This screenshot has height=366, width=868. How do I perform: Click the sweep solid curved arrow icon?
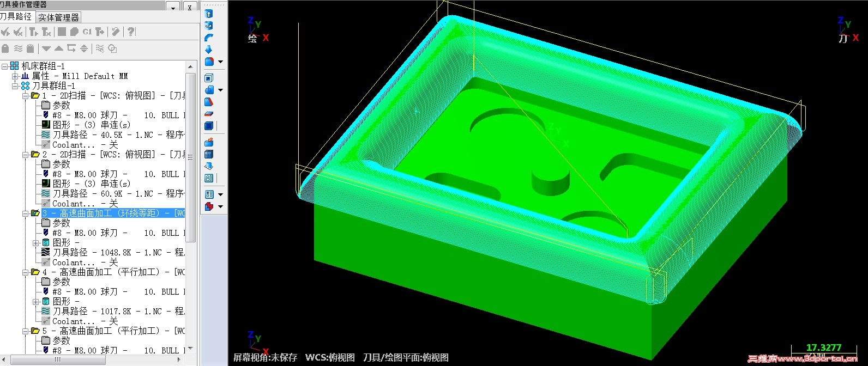point(209,38)
